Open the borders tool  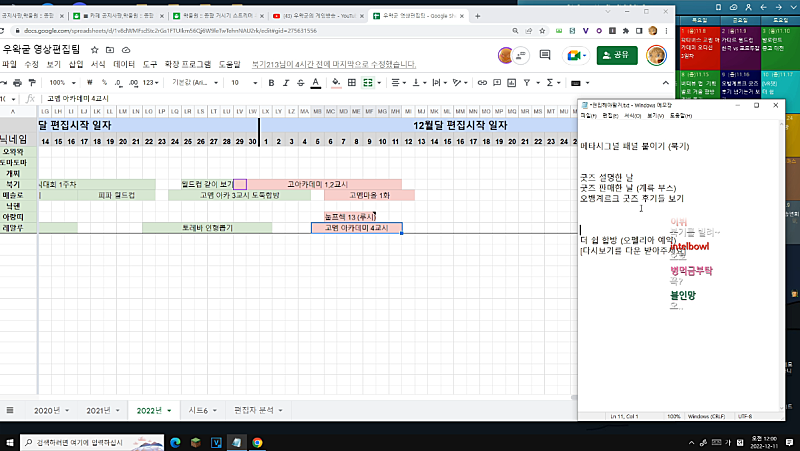(x=353, y=83)
